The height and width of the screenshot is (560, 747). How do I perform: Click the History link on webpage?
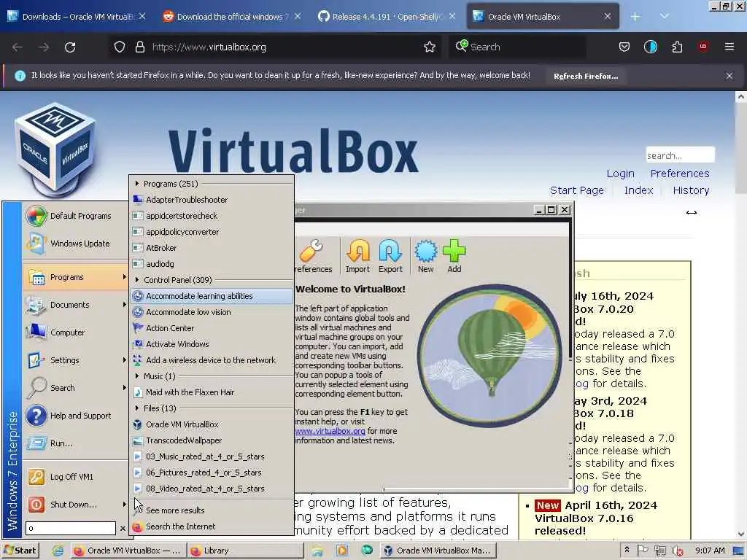click(x=691, y=190)
